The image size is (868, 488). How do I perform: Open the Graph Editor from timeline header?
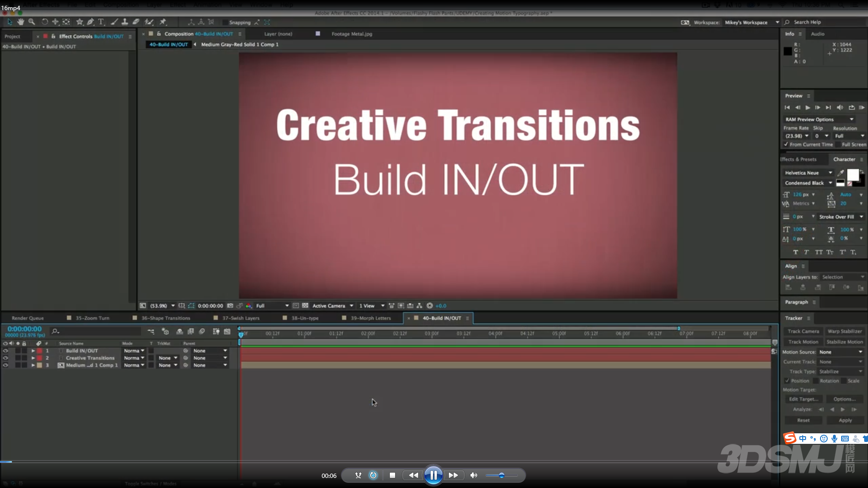click(227, 332)
